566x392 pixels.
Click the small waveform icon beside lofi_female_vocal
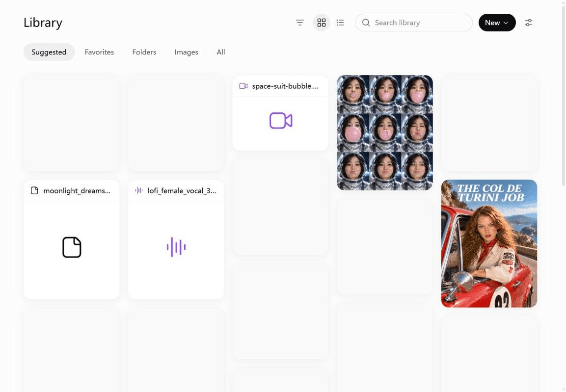pyautogui.click(x=139, y=190)
